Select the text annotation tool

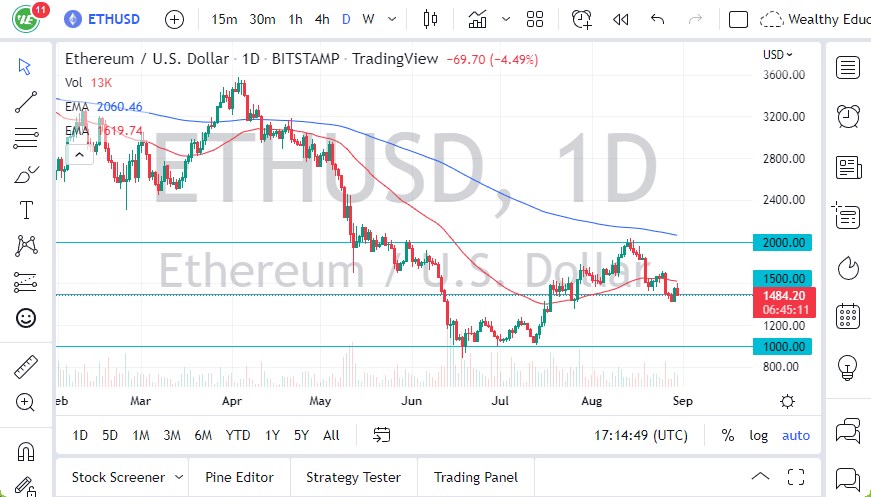[x=26, y=210]
